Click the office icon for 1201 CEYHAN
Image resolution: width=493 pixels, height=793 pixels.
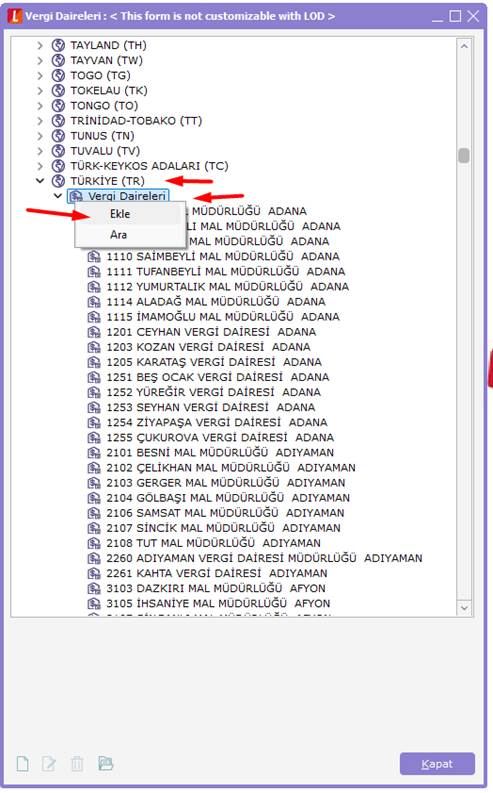[94, 332]
